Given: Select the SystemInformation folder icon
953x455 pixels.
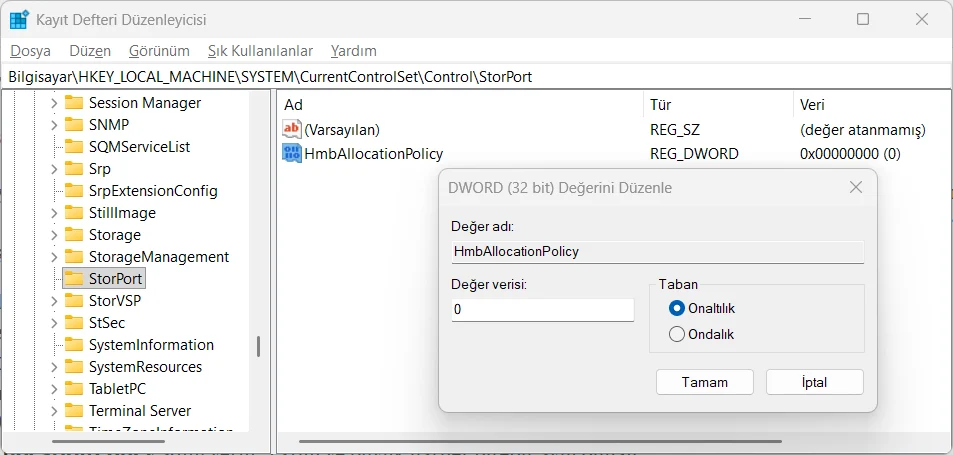Looking at the screenshot, I should tap(74, 344).
